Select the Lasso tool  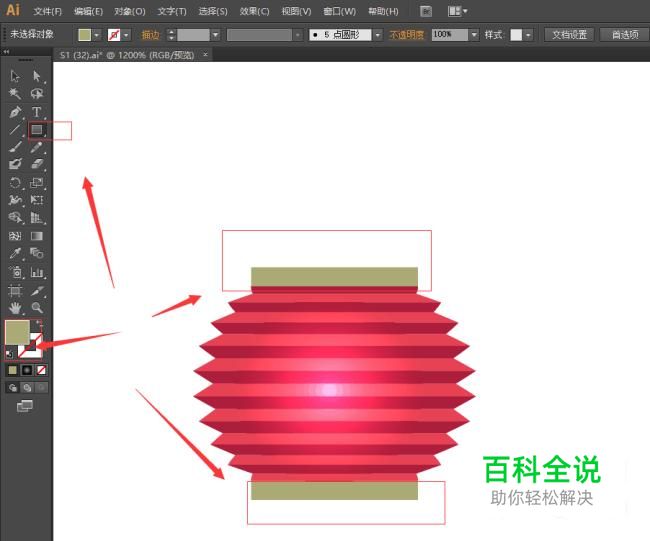pyautogui.click(x=37, y=94)
